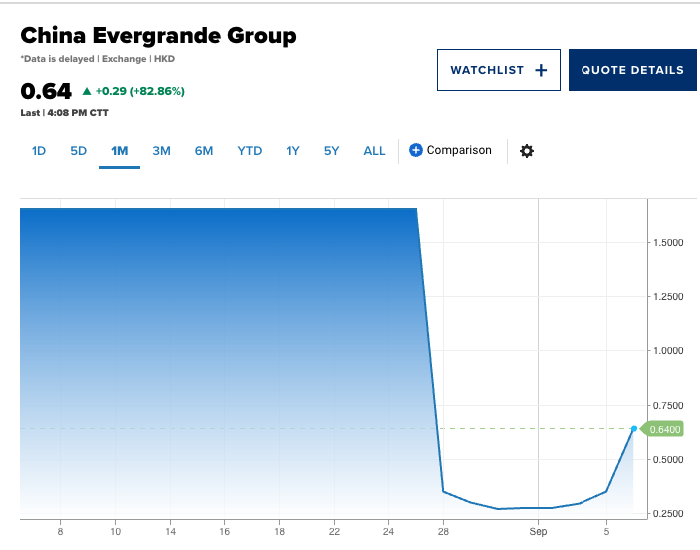Click the 8 date axis label

[x=60, y=531]
